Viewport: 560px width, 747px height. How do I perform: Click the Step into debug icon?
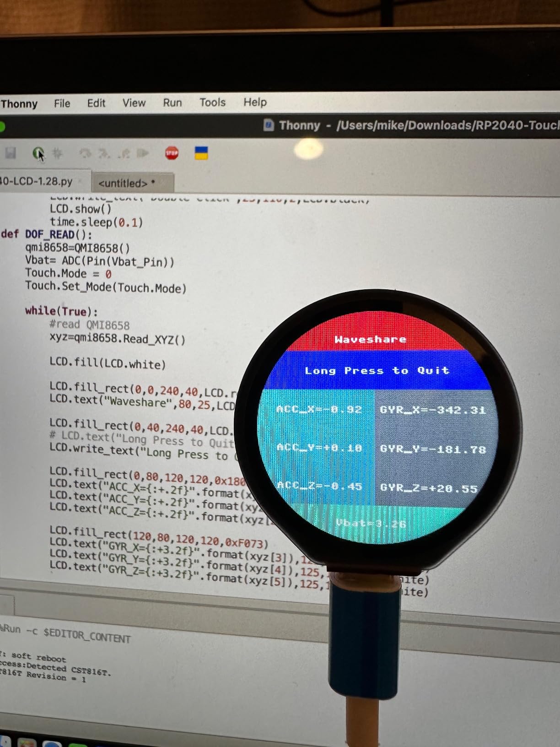click(x=104, y=153)
